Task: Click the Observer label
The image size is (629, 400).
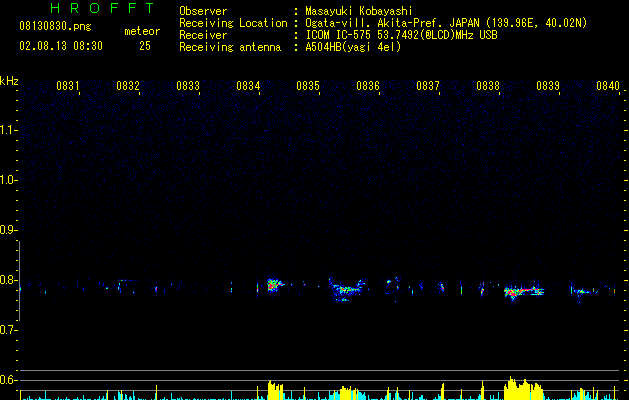Action: point(203,11)
